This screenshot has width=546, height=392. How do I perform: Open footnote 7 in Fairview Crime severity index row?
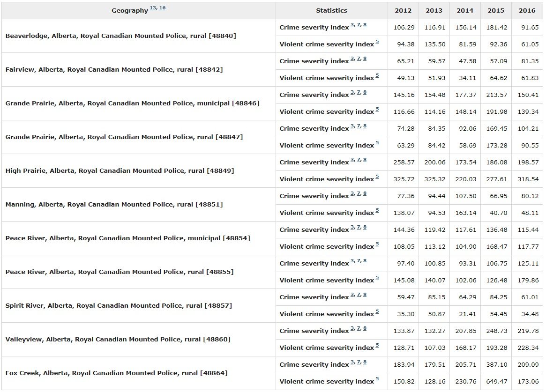[x=359, y=59]
